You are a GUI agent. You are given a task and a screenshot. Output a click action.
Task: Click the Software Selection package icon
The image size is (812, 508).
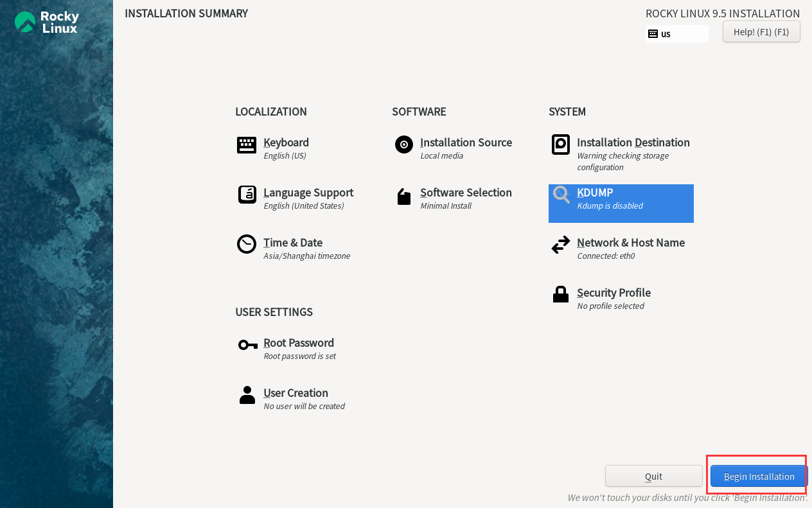point(403,197)
